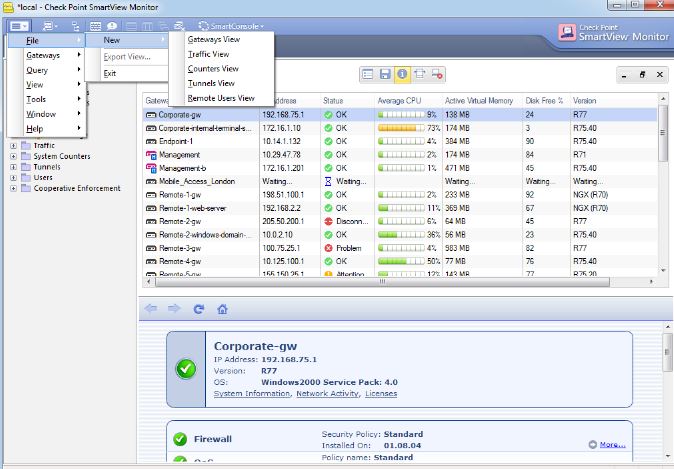
Task: Click the Firewall green check status icon
Action: coord(180,439)
